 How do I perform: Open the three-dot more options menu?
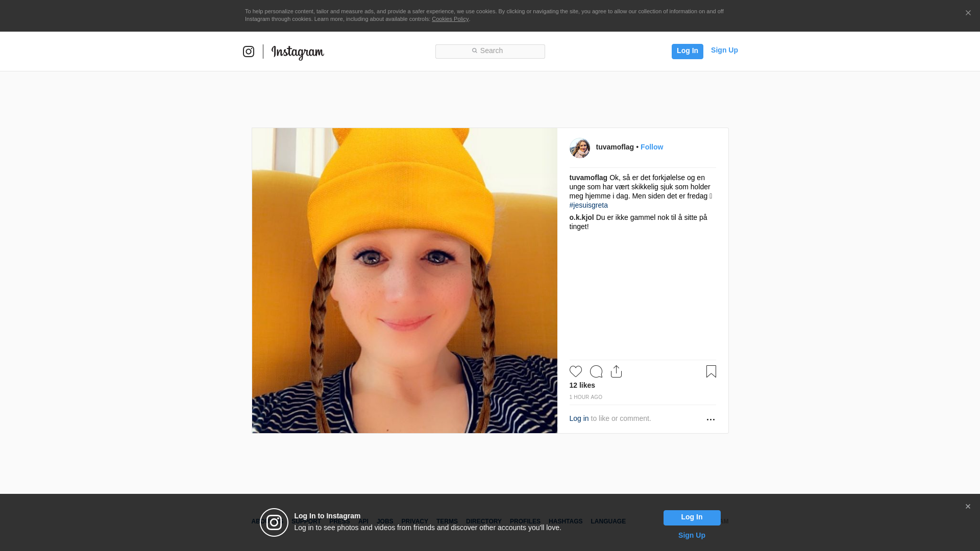pyautogui.click(x=710, y=419)
